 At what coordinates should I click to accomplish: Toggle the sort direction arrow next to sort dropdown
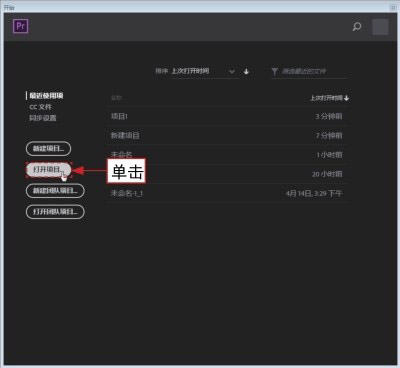click(246, 71)
